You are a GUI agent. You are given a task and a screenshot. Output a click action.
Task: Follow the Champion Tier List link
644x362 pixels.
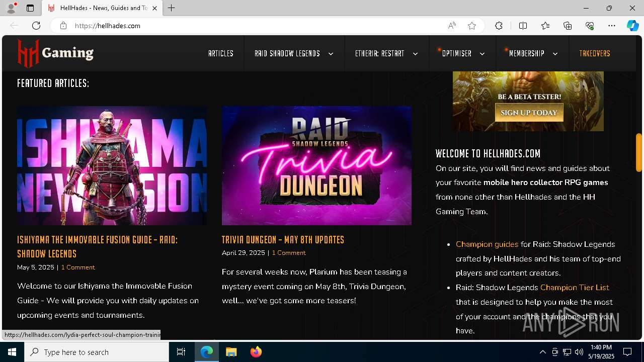click(x=575, y=288)
